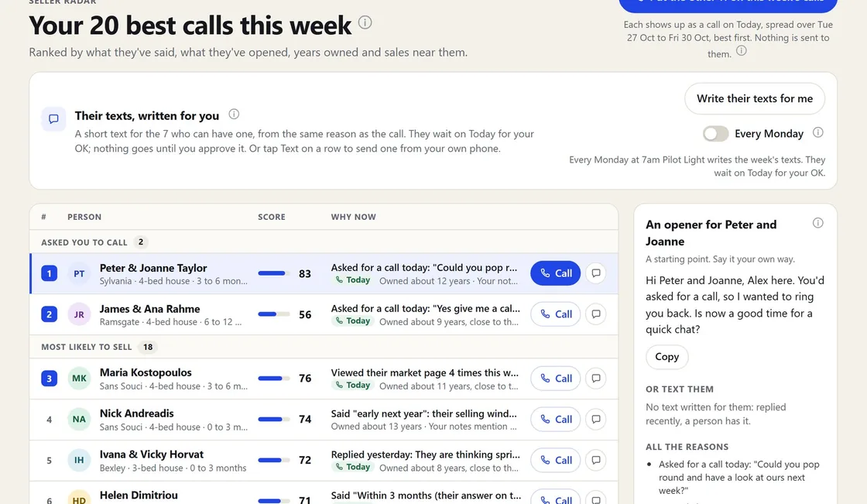Screen dimensions: 867x504
Task: Open text message icon on James & Ana Rahme row
Action: 596,314
